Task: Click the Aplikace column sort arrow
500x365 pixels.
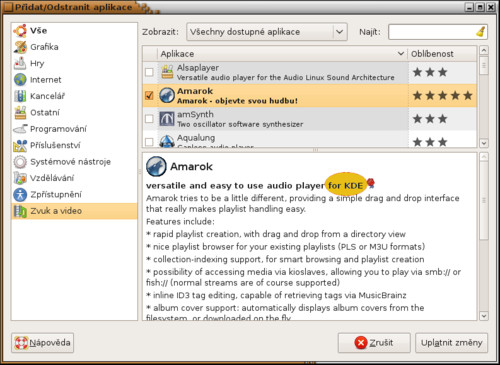Action: point(401,54)
